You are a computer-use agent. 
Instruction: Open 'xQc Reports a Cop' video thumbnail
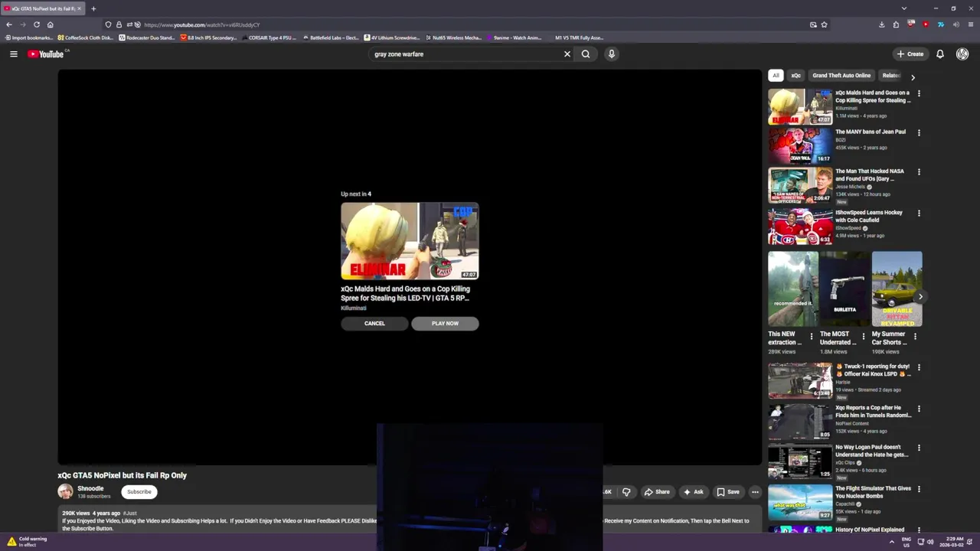[x=800, y=422]
